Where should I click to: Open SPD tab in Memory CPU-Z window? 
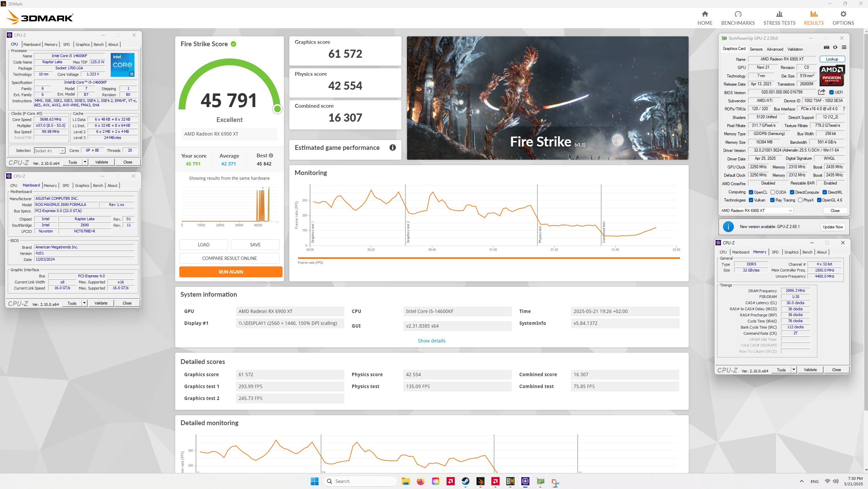click(x=775, y=252)
